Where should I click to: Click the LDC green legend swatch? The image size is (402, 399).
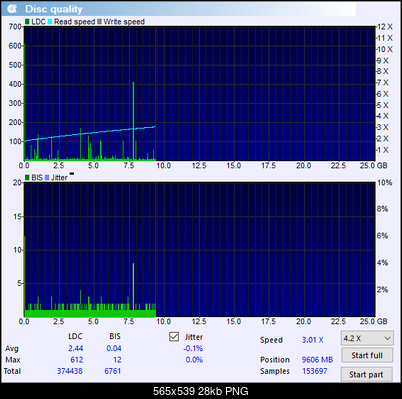click(27, 22)
